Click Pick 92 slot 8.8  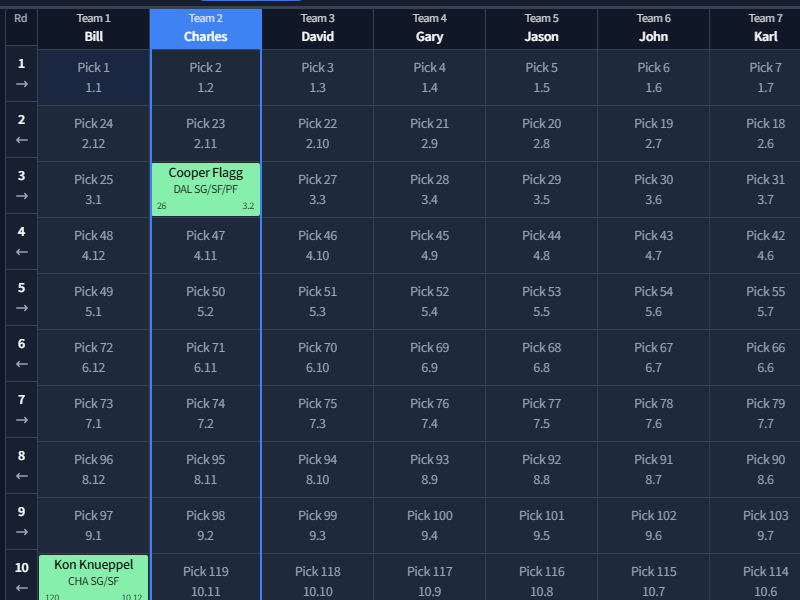click(x=541, y=469)
